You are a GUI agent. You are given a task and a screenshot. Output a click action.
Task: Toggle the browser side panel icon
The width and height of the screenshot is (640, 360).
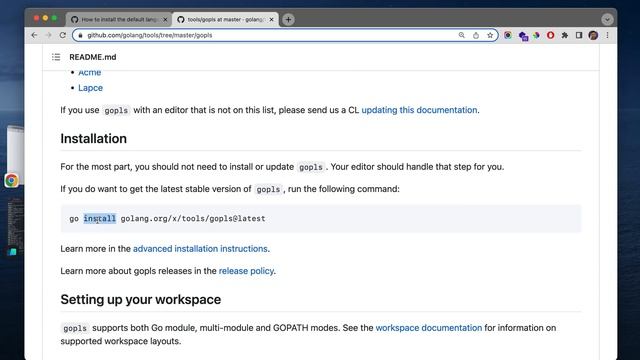tap(579, 36)
